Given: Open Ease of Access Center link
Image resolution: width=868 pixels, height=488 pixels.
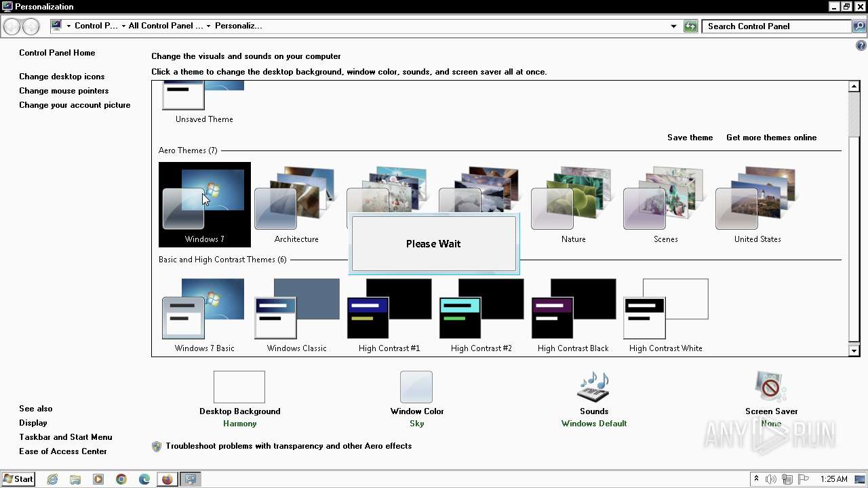Looking at the screenshot, I should [63, 451].
